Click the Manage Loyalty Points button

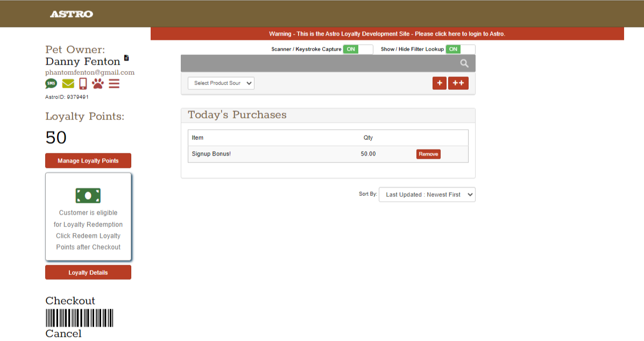[88, 161]
